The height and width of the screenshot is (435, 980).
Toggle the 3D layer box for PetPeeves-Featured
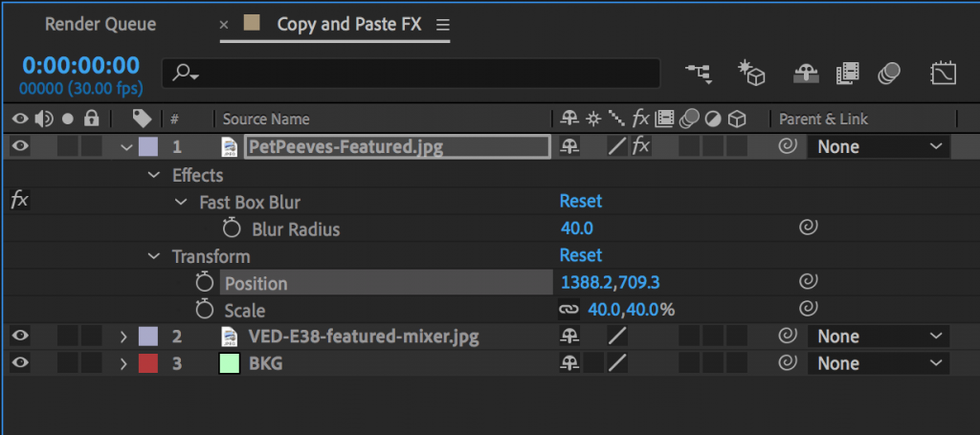[738, 146]
